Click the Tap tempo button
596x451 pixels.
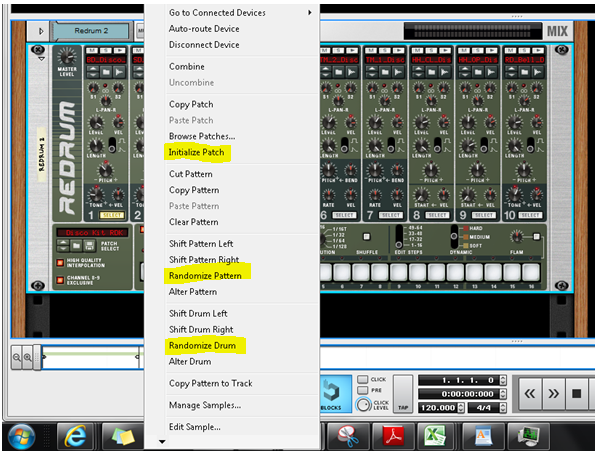[403, 394]
